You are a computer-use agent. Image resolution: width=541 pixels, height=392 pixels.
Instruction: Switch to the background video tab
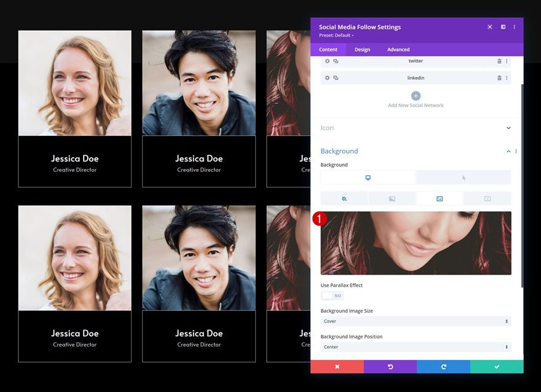coord(487,198)
